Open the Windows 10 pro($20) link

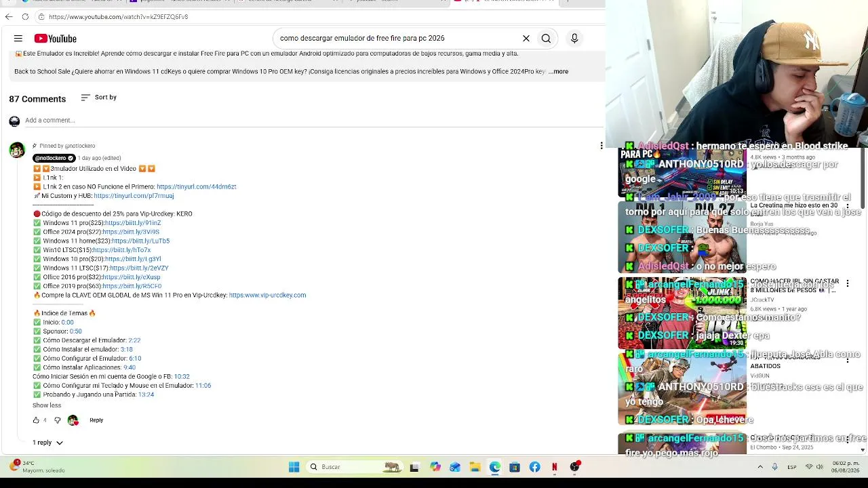[x=133, y=259]
